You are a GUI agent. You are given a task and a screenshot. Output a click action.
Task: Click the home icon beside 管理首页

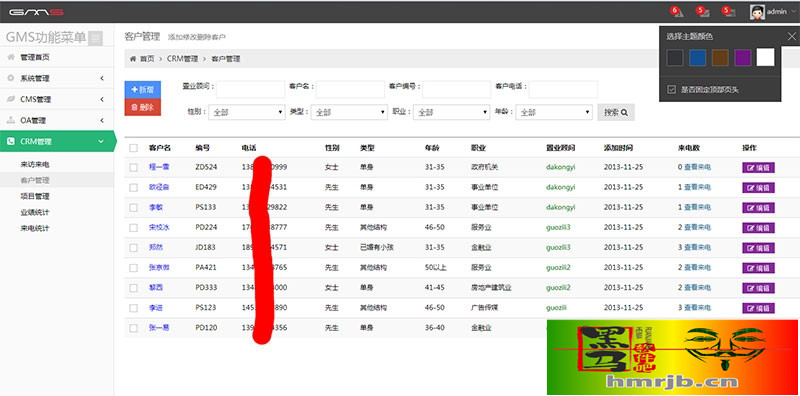(x=11, y=57)
